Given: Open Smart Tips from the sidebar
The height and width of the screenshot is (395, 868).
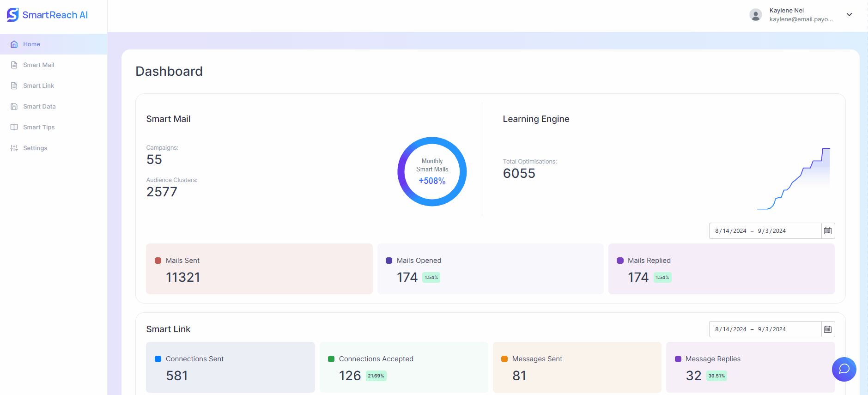Looking at the screenshot, I should coord(54,128).
